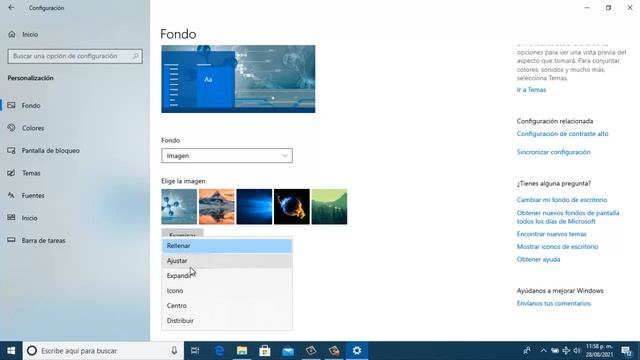Launch Microsoft Edge from taskbar
Screen dimensions: 640x360
(x=219, y=351)
